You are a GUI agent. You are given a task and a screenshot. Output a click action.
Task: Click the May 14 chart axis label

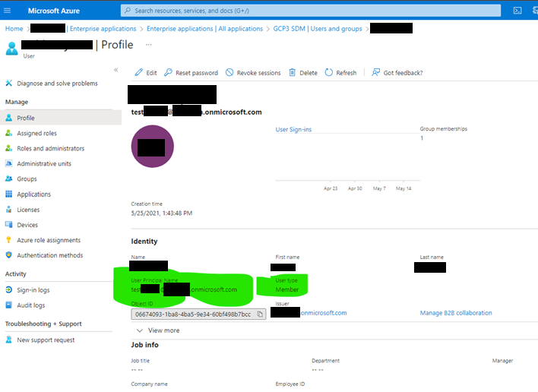point(403,188)
